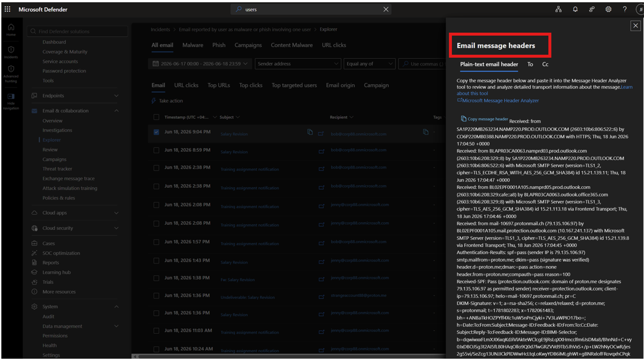Viewport: 644px width, 360px height.
Task: Click the Find Defender solutions search field
Action: click(77, 31)
